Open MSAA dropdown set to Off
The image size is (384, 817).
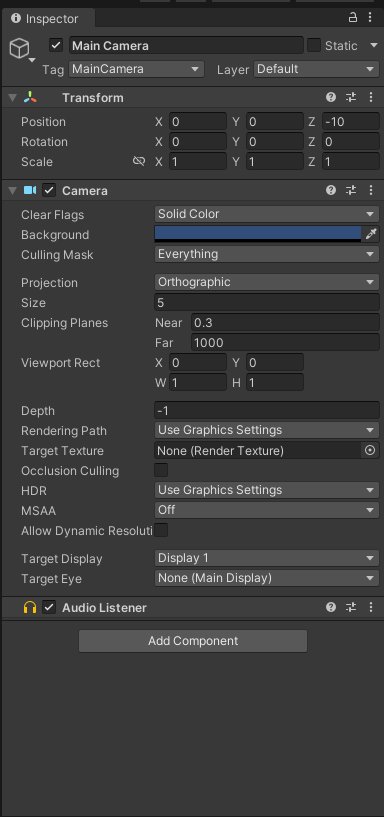(x=267, y=510)
